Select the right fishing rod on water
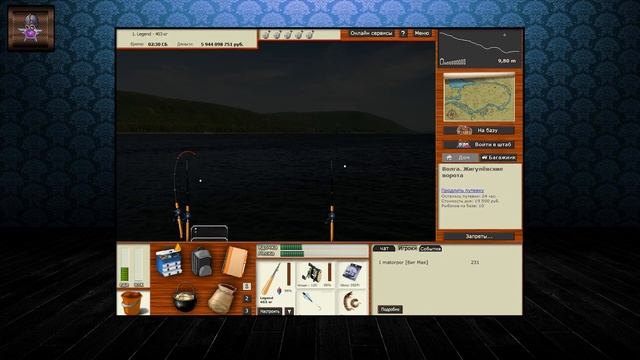 [x=332, y=200]
